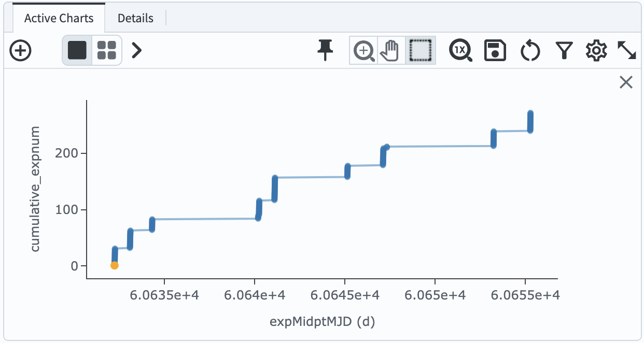Enable the zoom selection tool
Screen dimensions: 644x343
[363, 50]
